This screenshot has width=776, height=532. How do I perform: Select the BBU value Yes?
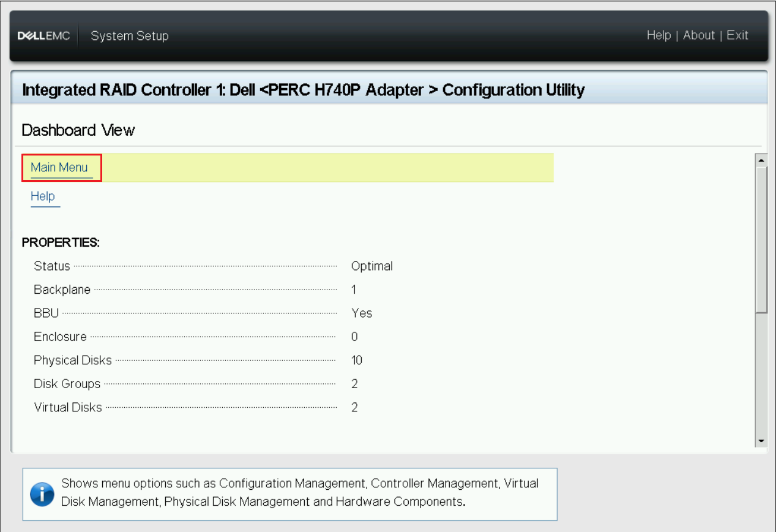tap(362, 313)
